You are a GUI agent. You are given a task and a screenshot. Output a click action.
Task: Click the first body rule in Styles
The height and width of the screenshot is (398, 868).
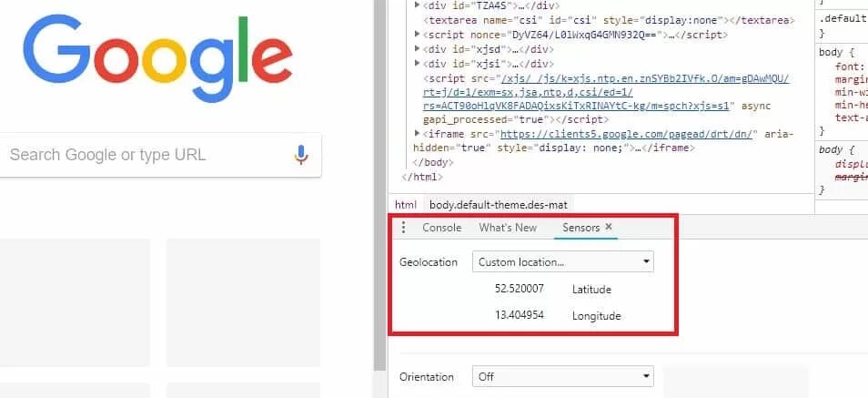pos(836,53)
